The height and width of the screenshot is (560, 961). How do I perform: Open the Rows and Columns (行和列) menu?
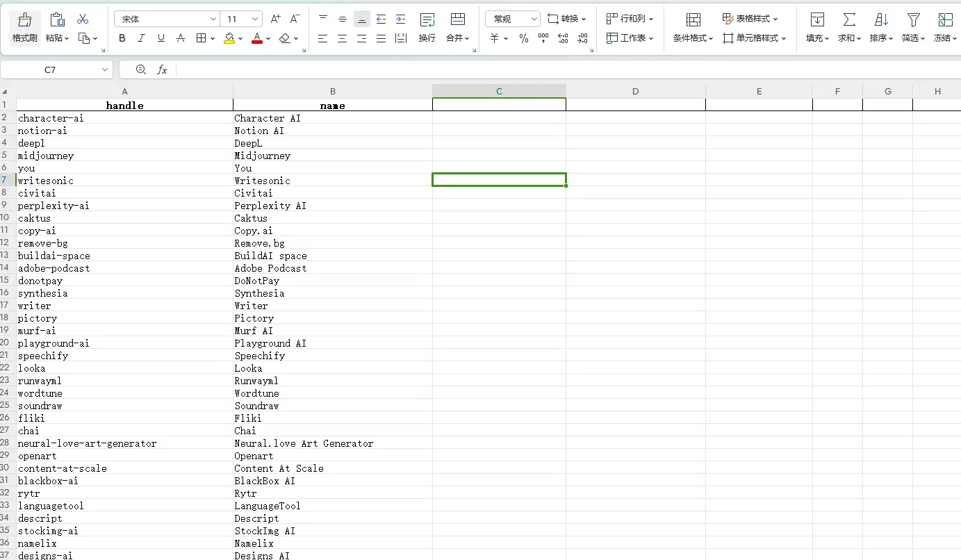click(630, 19)
